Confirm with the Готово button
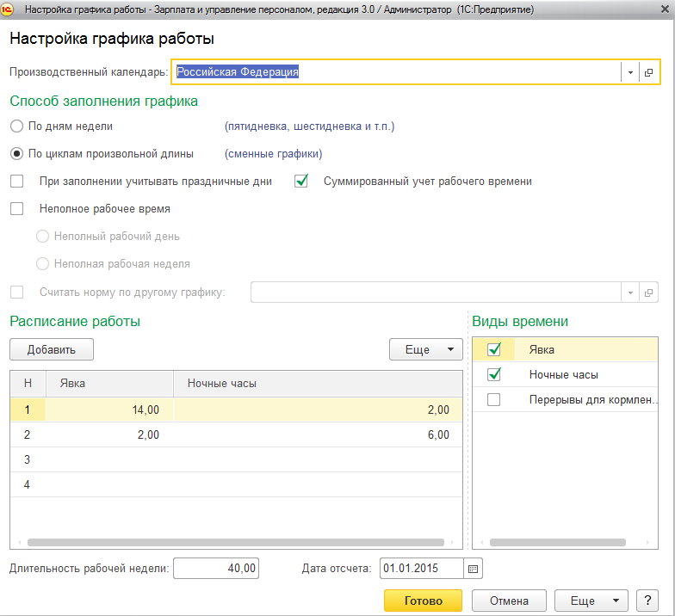Screen dimensions: 675x616 click(x=423, y=601)
